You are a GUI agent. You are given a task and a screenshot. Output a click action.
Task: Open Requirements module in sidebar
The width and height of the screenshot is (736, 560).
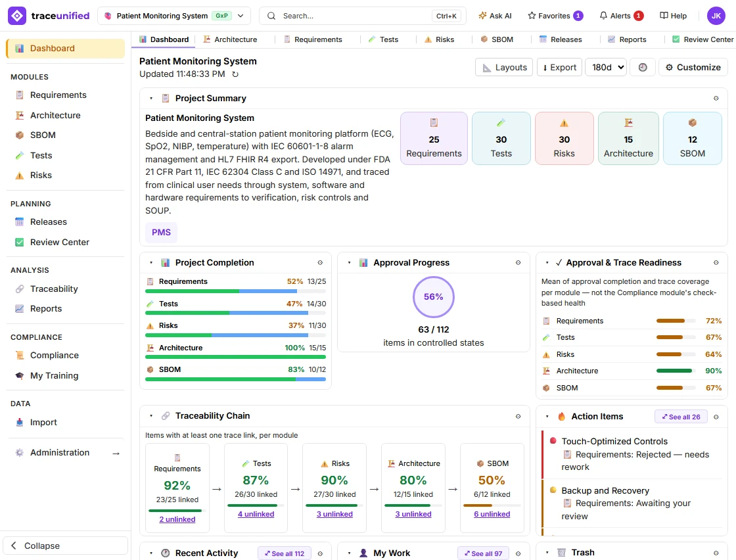coord(65,95)
